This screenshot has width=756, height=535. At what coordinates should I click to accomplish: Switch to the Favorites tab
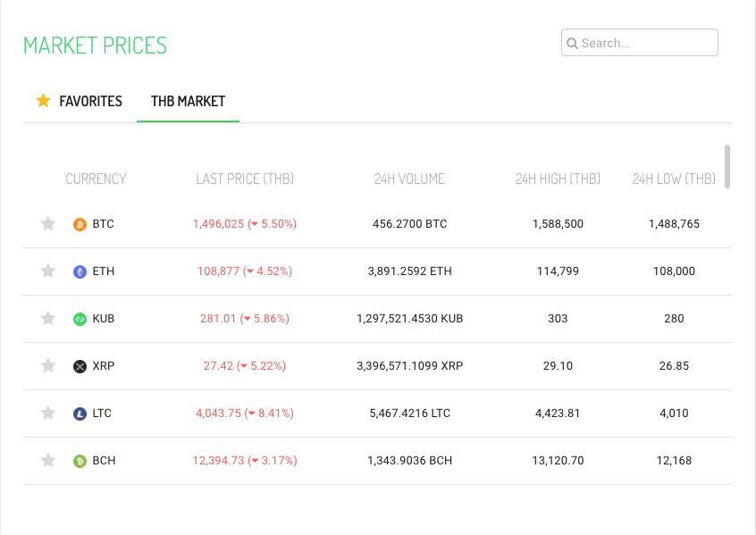(89, 101)
